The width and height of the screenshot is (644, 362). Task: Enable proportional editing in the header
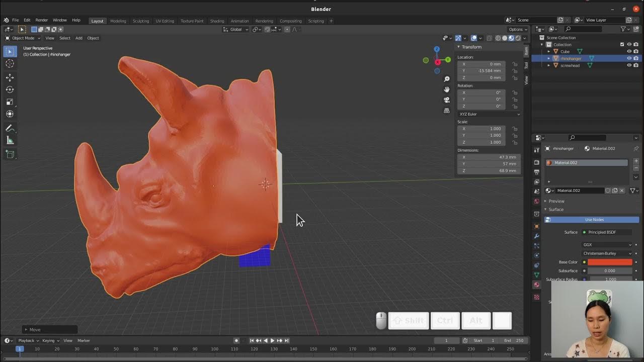pos(287,29)
